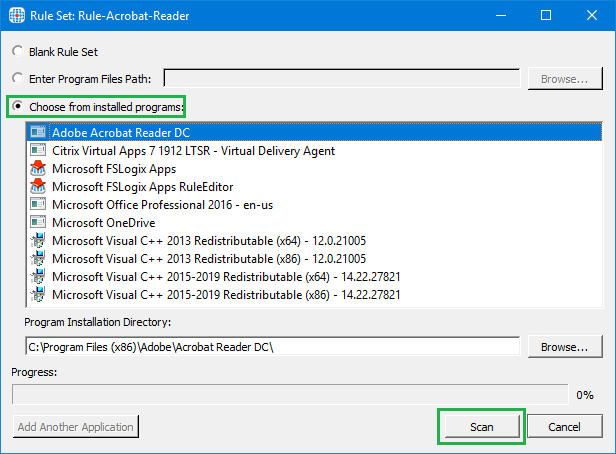Click the Program Installation Directory text field
Screen dimensions: 616x454
point(273,346)
